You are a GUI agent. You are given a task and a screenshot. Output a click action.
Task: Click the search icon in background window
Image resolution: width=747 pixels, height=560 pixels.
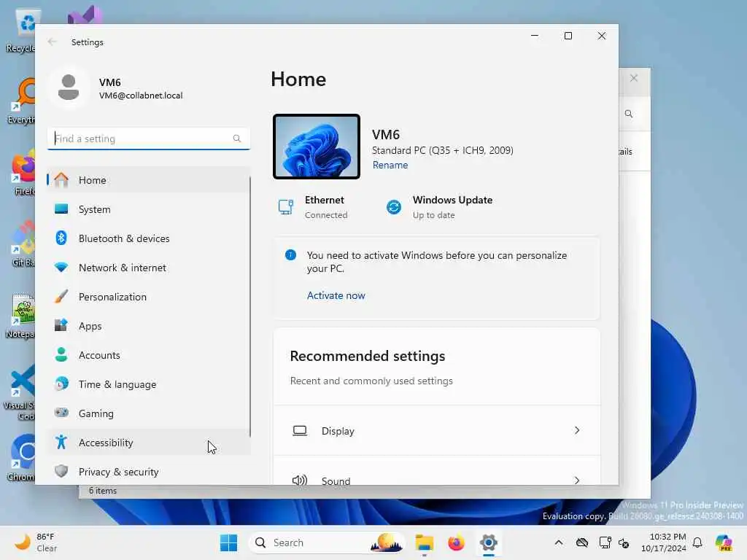(629, 114)
